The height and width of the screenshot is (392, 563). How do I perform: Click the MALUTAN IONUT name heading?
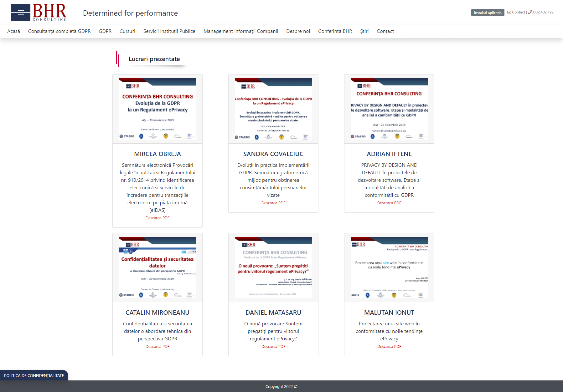[389, 313]
